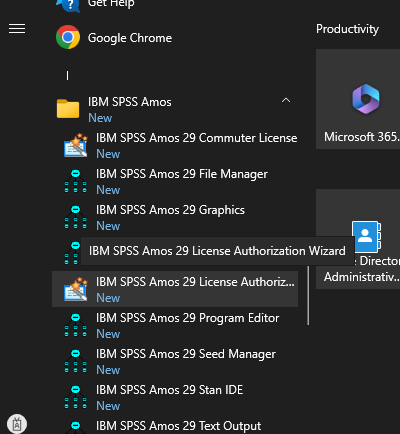Open Microsoft 365 tile icon
This screenshot has width=400, height=434.
pos(366,99)
